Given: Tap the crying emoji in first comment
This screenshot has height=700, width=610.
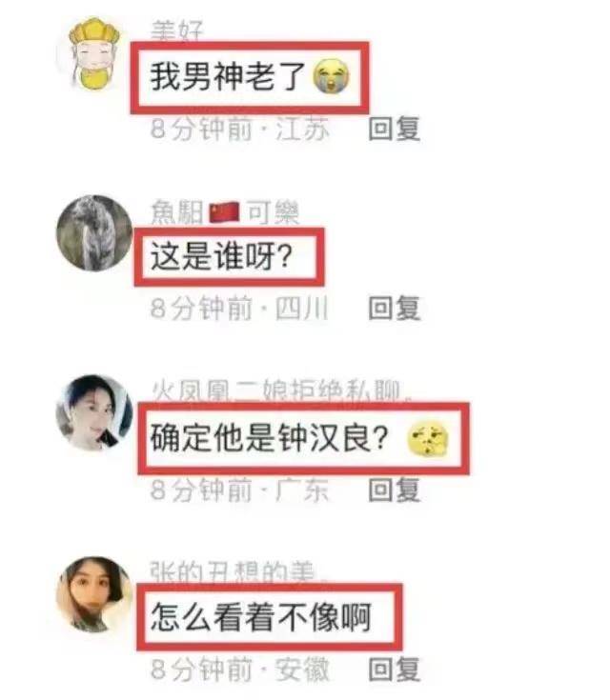Looking at the screenshot, I should 331,77.
